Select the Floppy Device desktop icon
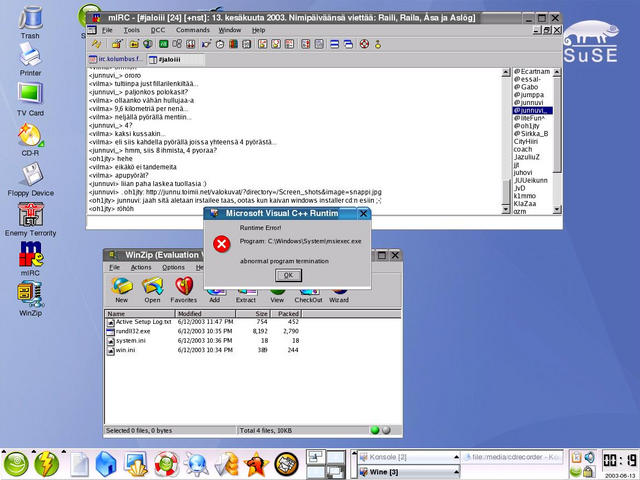Screen dimensions: 640x480 click(31, 180)
